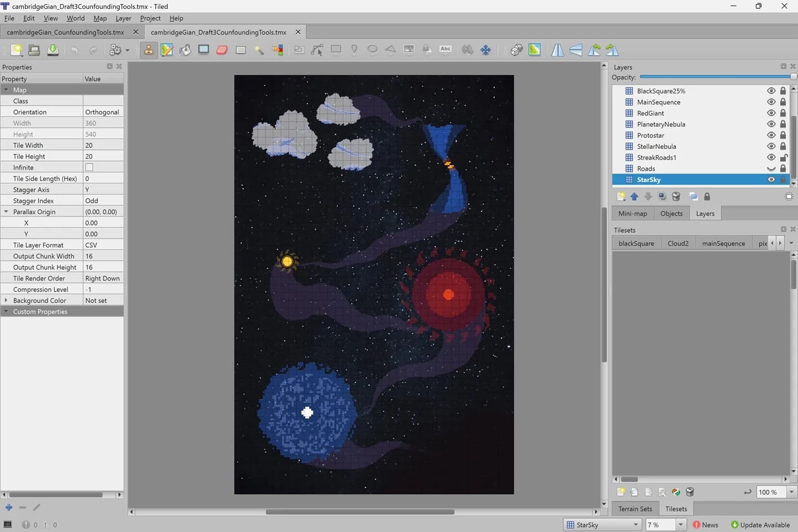Rotate the stamp right
The width and height of the screenshot is (798, 532).
[612, 50]
